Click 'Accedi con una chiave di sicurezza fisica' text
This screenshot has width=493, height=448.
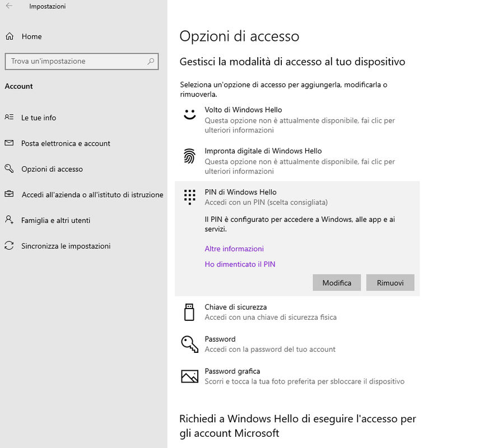pos(271,317)
